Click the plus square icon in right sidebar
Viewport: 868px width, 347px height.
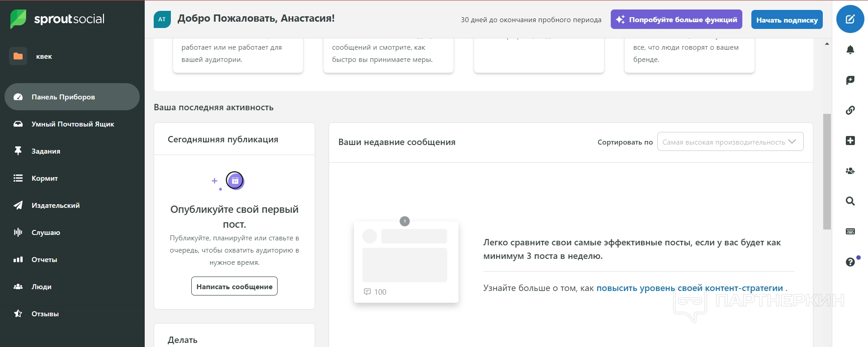pos(850,141)
